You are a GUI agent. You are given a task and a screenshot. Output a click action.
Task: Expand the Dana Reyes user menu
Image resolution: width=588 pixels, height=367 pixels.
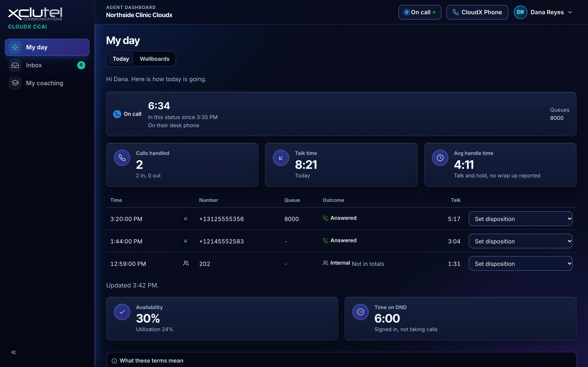point(543,12)
